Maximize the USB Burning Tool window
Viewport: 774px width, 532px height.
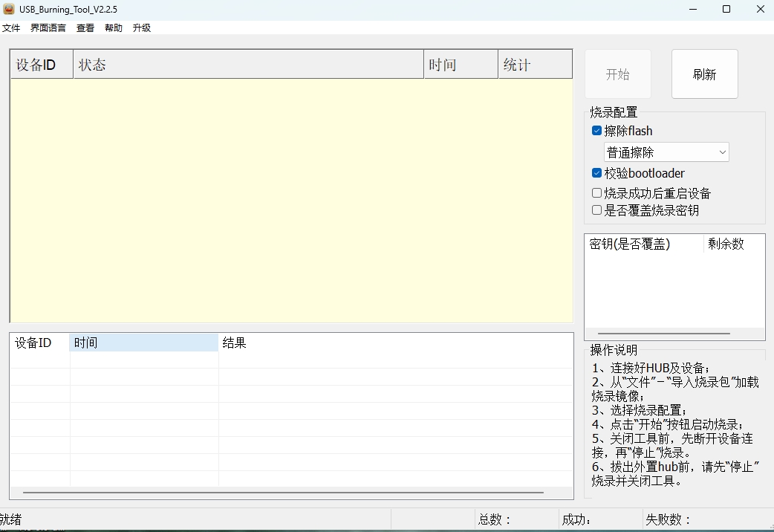click(726, 9)
